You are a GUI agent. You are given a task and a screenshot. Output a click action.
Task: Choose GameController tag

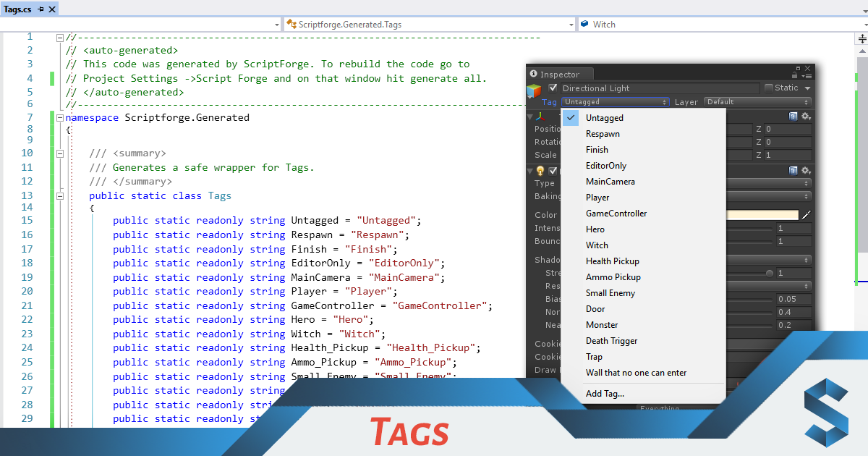pyautogui.click(x=643, y=214)
